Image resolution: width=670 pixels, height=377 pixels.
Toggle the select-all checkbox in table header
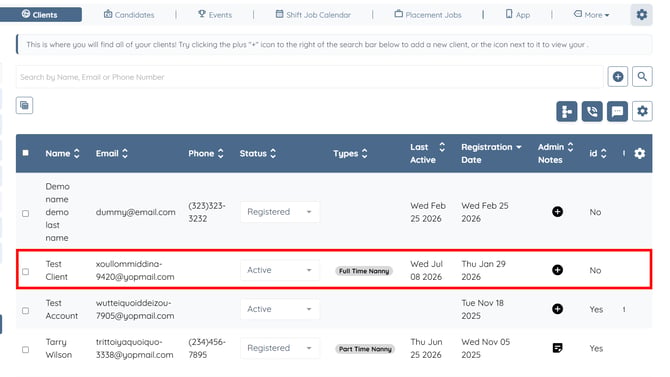[26, 153]
